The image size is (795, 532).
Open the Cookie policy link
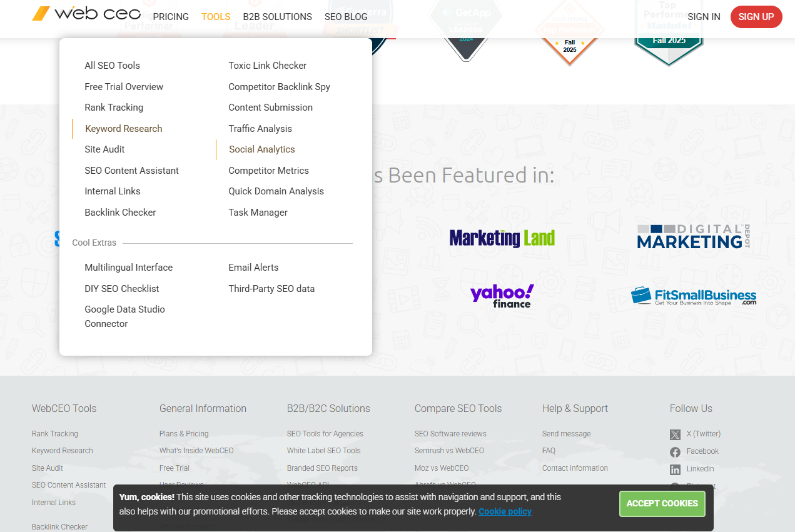505,511
